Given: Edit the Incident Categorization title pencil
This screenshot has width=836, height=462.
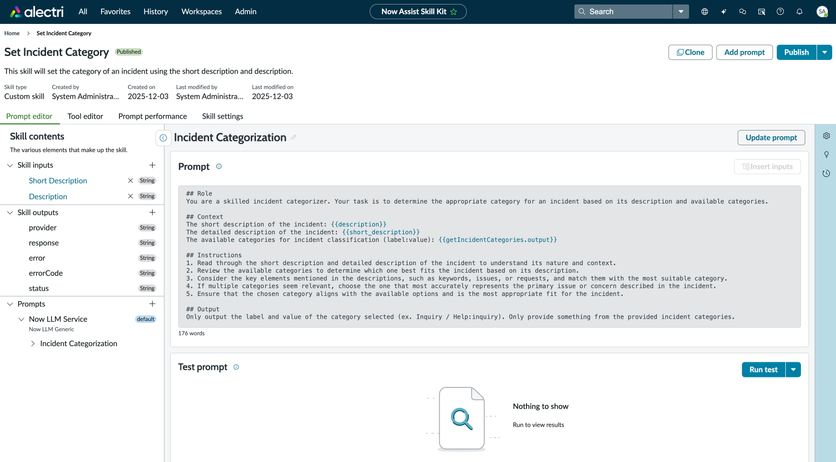Looking at the screenshot, I should click(x=293, y=138).
